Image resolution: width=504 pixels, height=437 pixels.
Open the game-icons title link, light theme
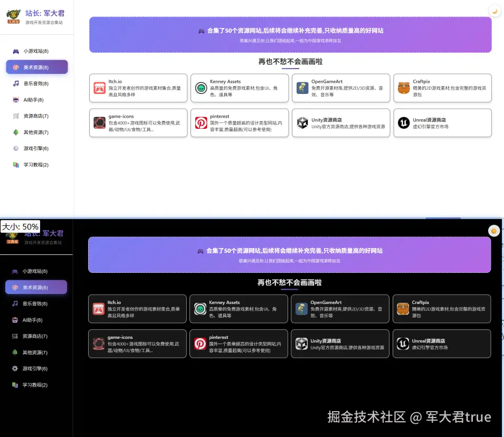tap(121, 117)
